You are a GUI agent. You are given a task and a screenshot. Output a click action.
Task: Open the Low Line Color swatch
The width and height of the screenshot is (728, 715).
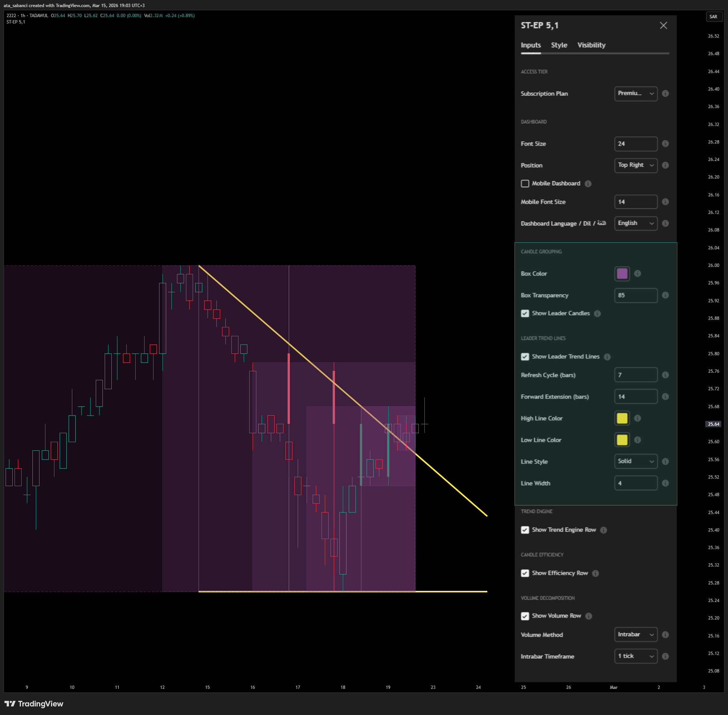point(622,440)
